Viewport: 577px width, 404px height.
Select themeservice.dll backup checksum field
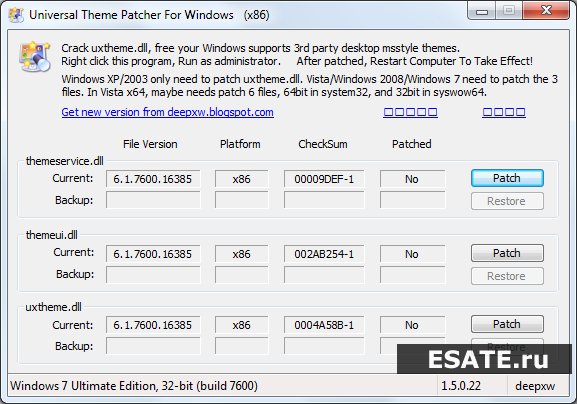(x=324, y=200)
